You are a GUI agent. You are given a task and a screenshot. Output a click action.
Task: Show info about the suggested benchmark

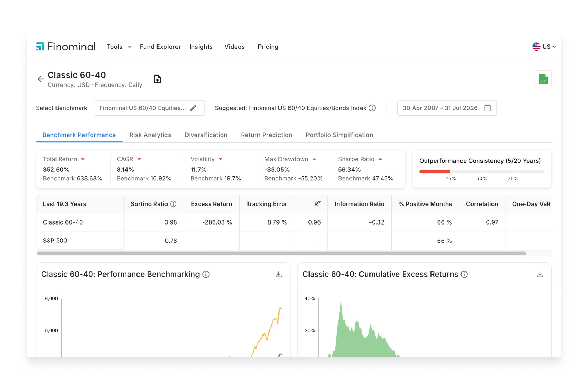click(x=372, y=108)
